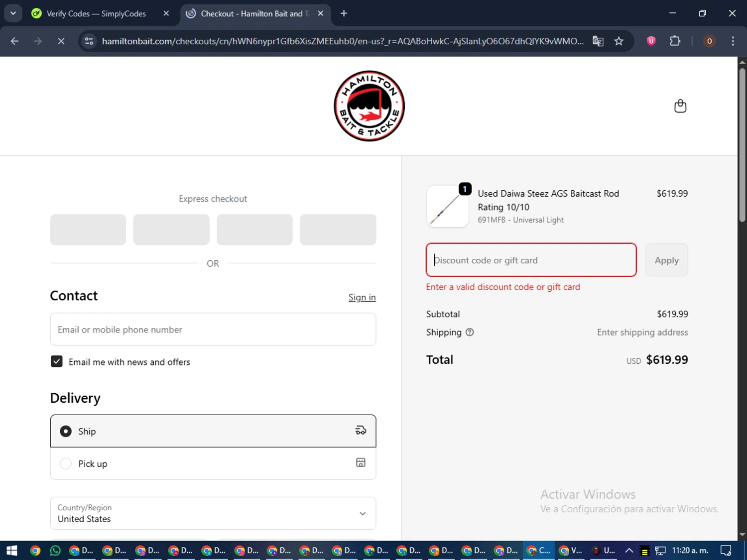The width and height of the screenshot is (747, 560).
Task: Click the fourth express checkout button
Action: [x=338, y=229]
